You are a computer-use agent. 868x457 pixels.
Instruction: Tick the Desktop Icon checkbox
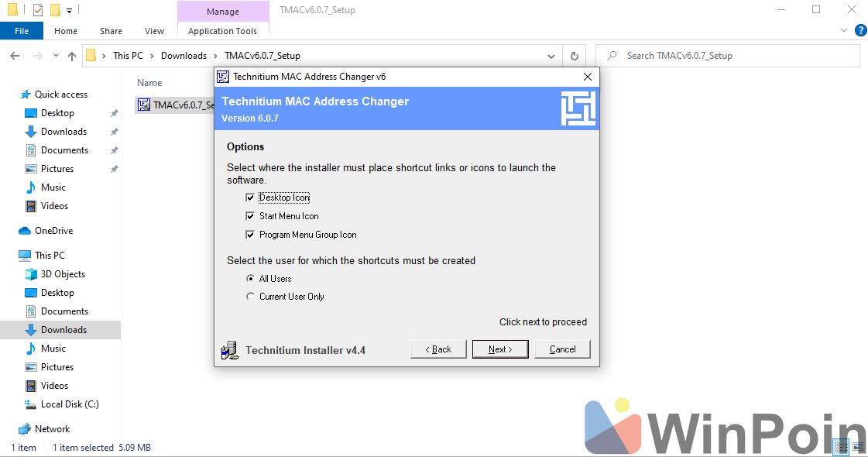[x=250, y=198]
